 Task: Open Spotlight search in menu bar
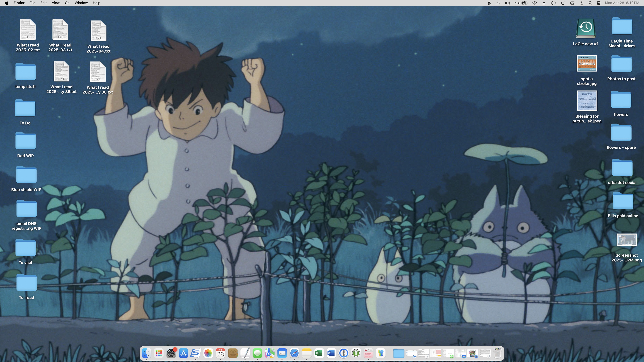tap(590, 3)
